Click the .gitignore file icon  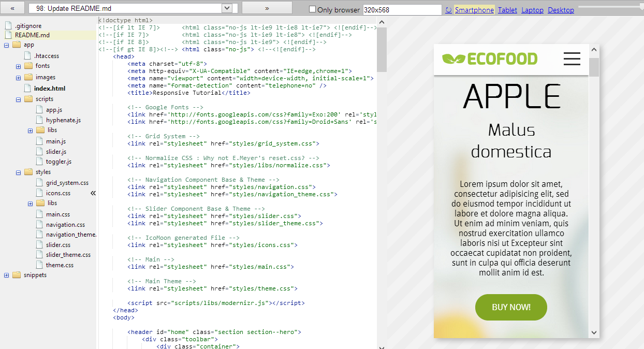(9, 24)
